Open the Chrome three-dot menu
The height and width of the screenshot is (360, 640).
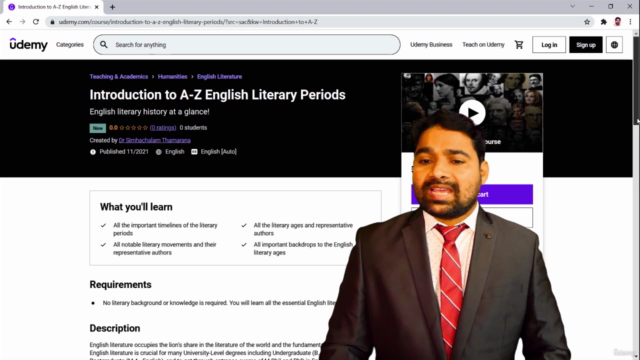click(630, 22)
